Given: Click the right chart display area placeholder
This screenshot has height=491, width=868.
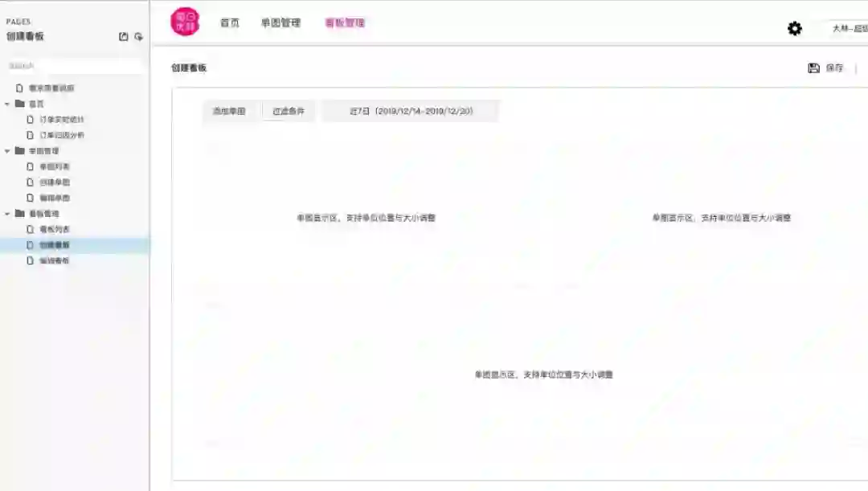Looking at the screenshot, I should [721, 218].
